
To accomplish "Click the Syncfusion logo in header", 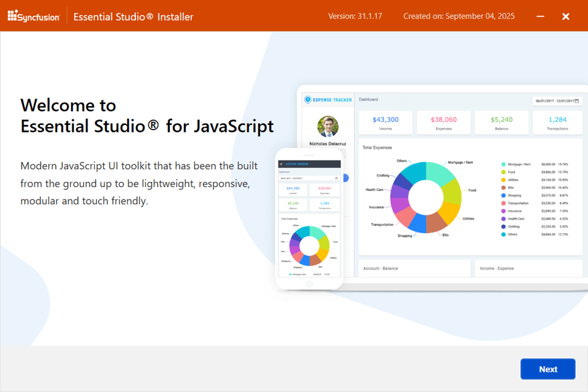I will pos(34,16).
